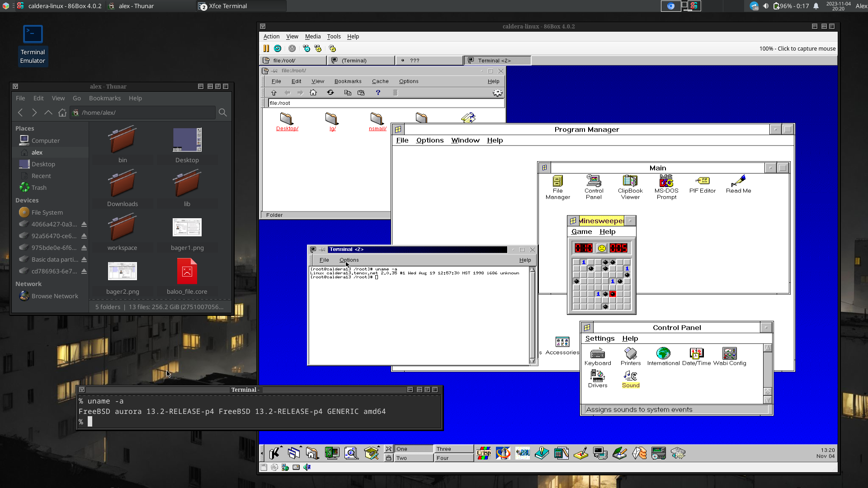Toggle sticky pin on Terminal <2> titlebar
Screen dimensions: 868x488
coord(322,249)
